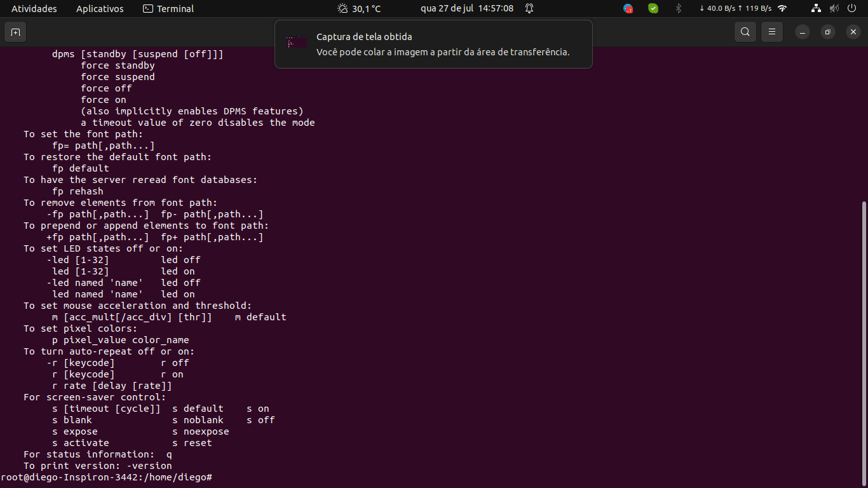Click the 'To set the font path:' line
Viewport: 868px width, 488px height.
83,134
